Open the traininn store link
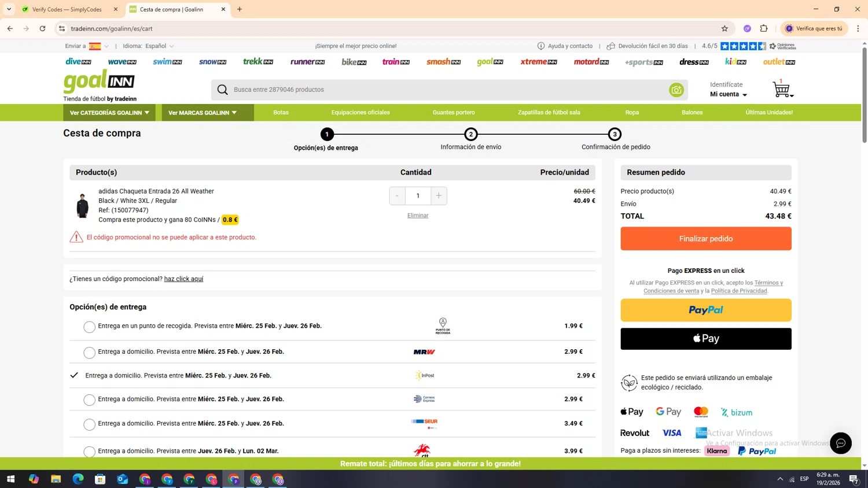Image resolution: width=868 pixels, height=488 pixels. [396, 61]
